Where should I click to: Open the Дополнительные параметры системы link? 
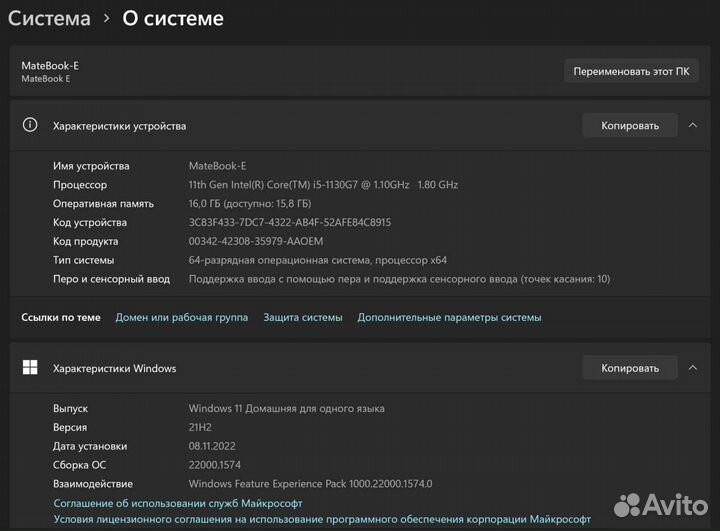tap(449, 317)
